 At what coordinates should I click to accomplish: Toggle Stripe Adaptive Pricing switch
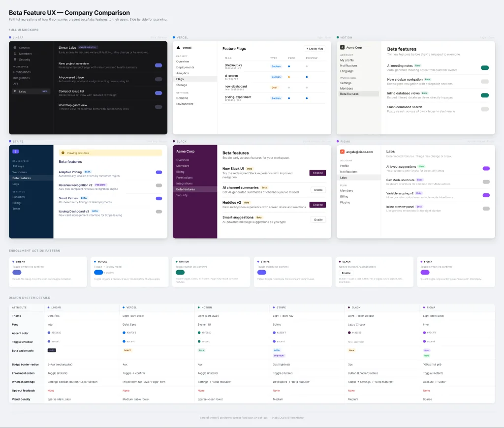tap(159, 172)
